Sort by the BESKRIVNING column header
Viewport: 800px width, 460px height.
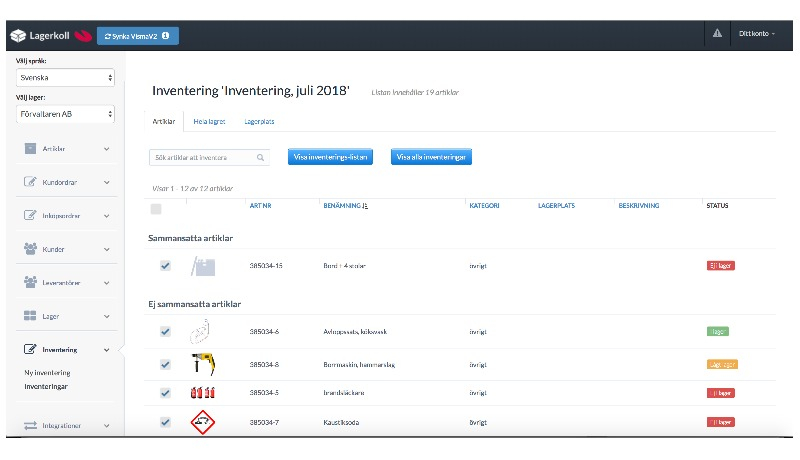[639, 206]
